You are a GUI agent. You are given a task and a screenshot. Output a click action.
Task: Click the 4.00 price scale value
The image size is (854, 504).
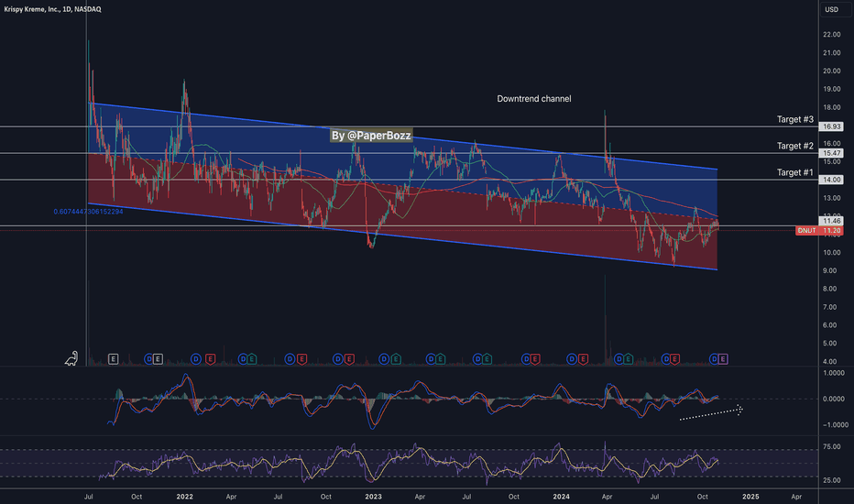(x=829, y=361)
